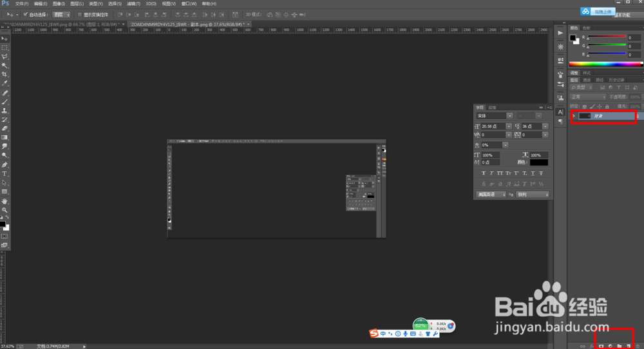Open the 美国英语 language dropdown
Viewport: 644px width, 349px height.
pyautogui.click(x=491, y=194)
